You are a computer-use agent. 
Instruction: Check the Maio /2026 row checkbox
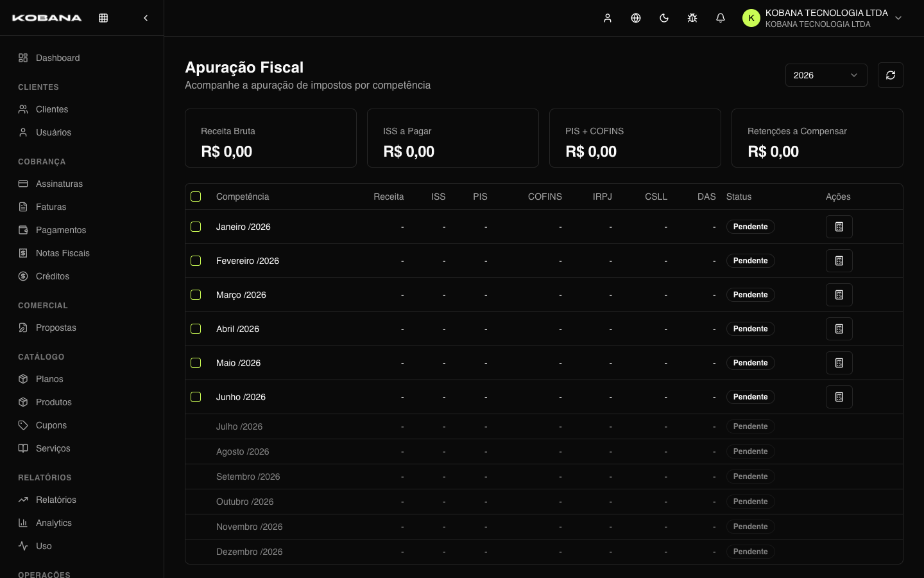tap(196, 363)
